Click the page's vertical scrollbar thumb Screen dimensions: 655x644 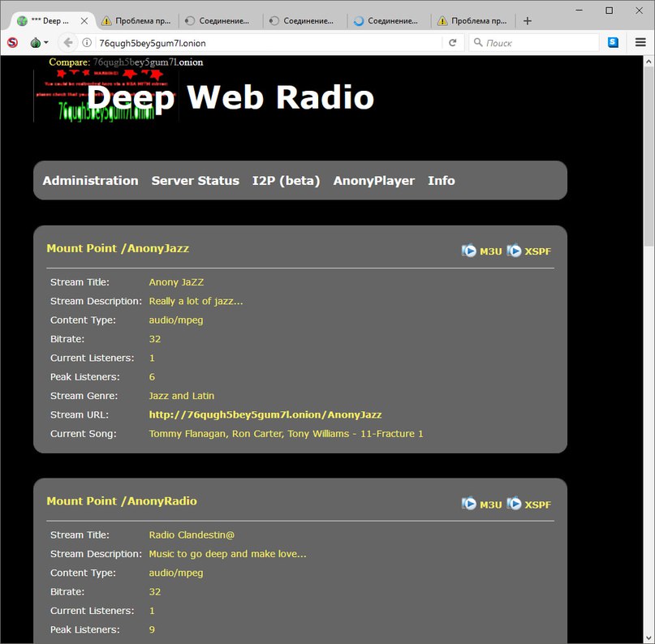coord(649,154)
